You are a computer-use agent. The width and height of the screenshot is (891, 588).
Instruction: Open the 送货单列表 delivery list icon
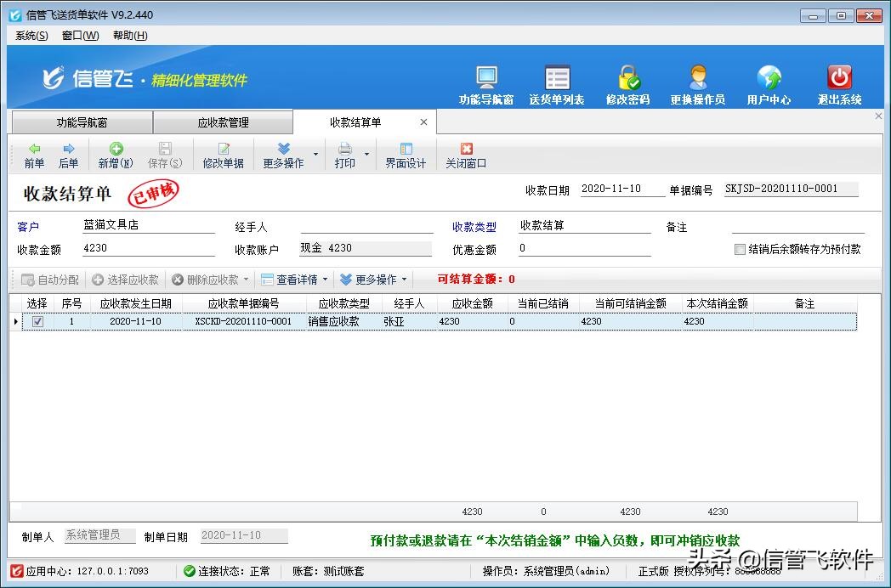(x=556, y=81)
